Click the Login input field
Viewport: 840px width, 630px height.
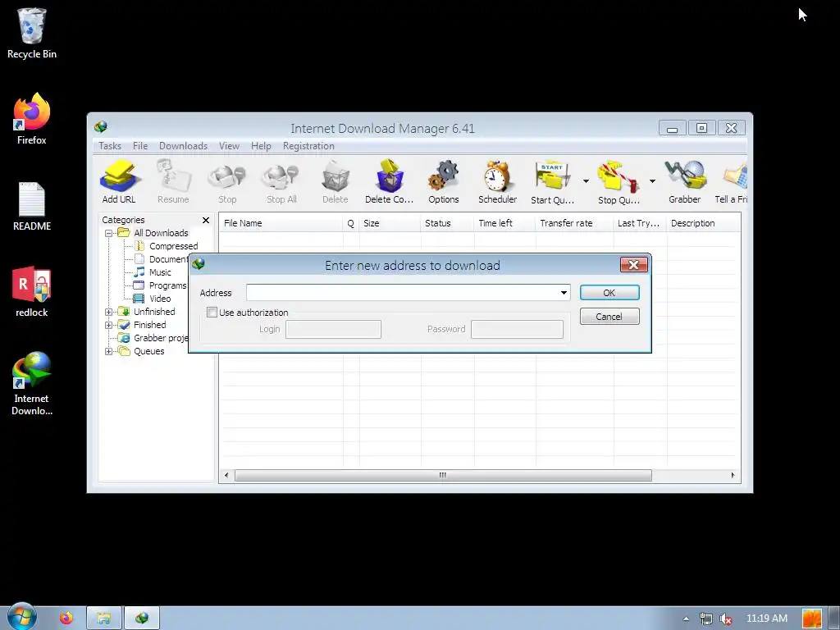[333, 329]
